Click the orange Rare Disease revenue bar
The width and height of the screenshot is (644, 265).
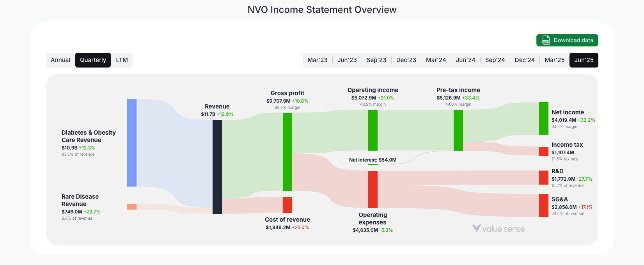click(132, 206)
